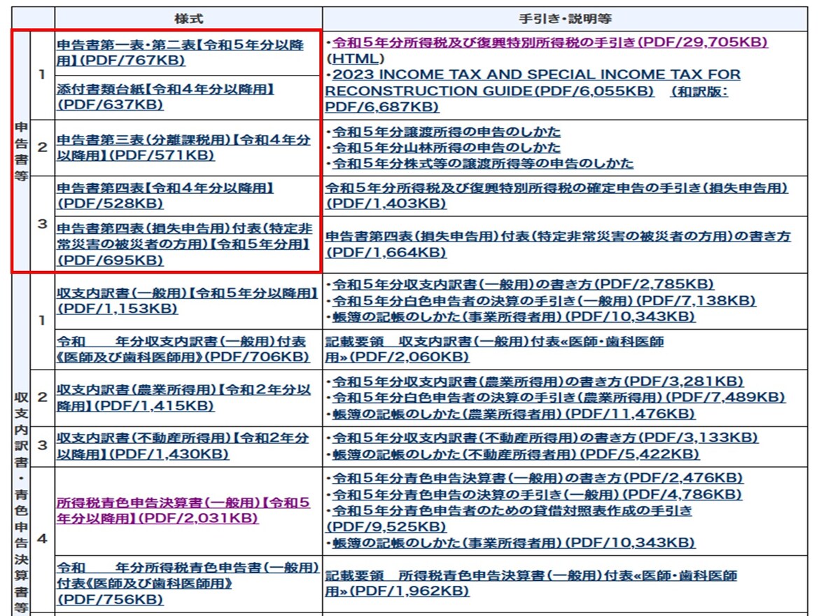Image resolution: width=840 pixels, height=616 pixels.
Task: Open 令和5年分収支内訳書(農業所得用)の書き方(PDF/3,281KB)
Action: click(538, 382)
